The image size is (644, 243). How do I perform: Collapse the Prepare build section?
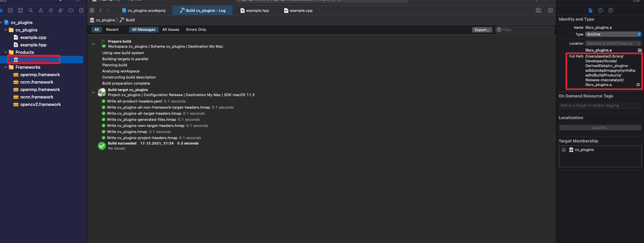click(93, 44)
